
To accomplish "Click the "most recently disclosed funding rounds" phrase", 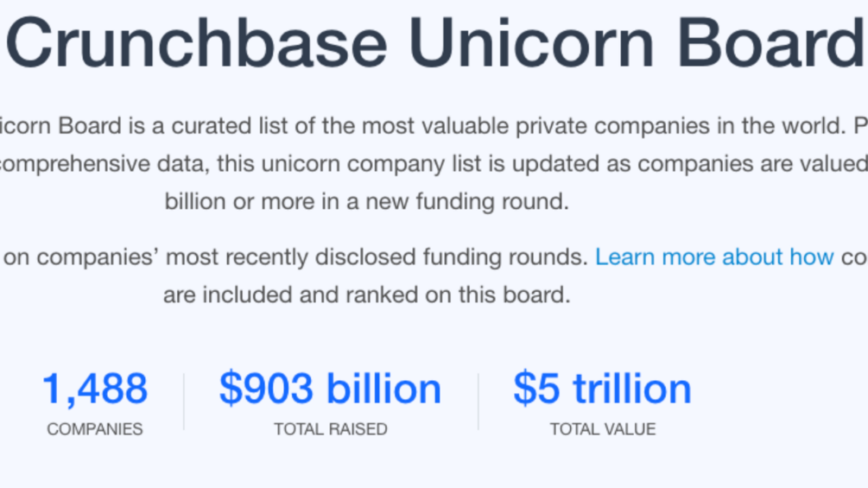I will click(377, 257).
